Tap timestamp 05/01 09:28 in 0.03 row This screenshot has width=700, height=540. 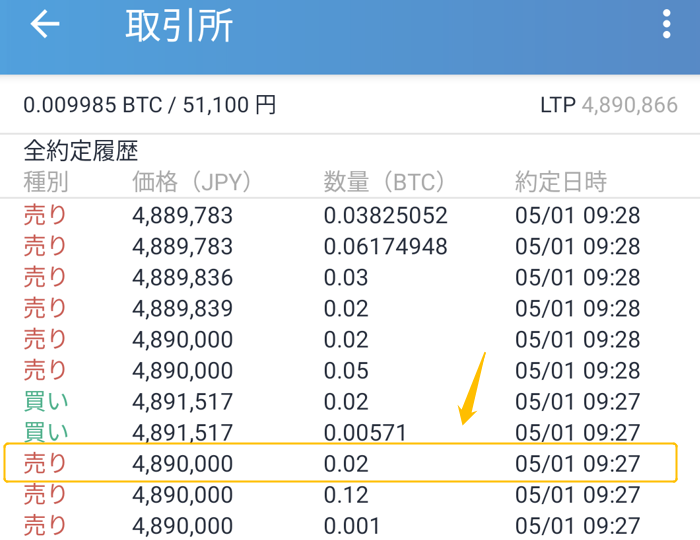[578, 278]
